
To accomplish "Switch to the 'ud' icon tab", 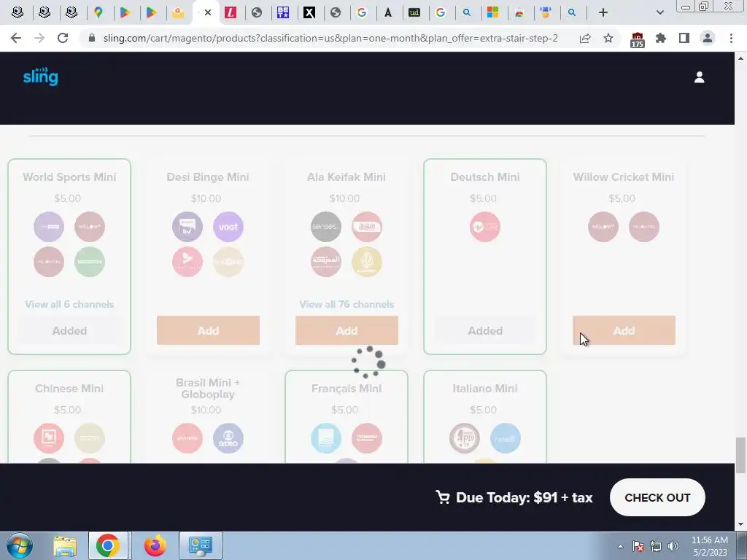I will tap(414, 12).
